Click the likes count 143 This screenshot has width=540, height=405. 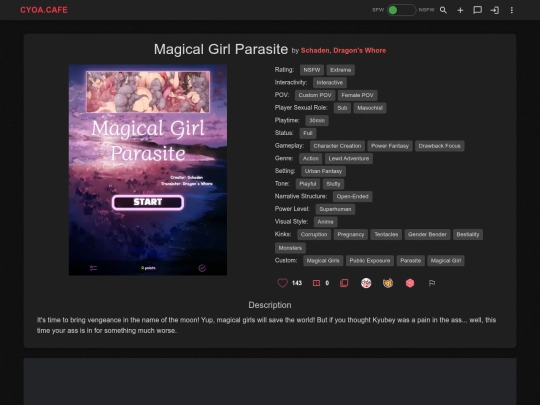(297, 283)
